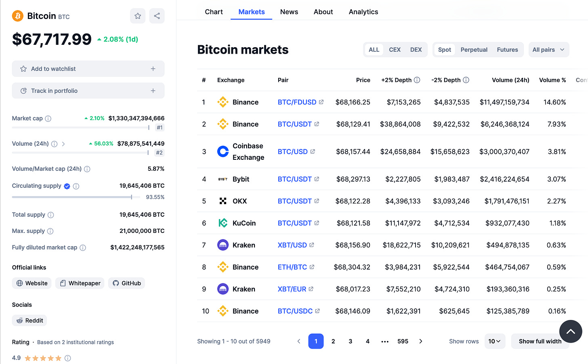Go to page 595

point(403,341)
